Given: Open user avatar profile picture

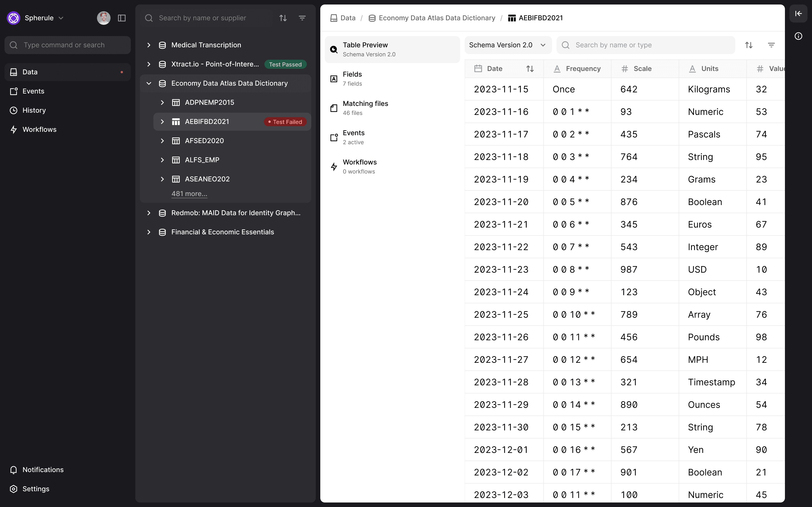Looking at the screenshot, I should (x=104, y=18).
